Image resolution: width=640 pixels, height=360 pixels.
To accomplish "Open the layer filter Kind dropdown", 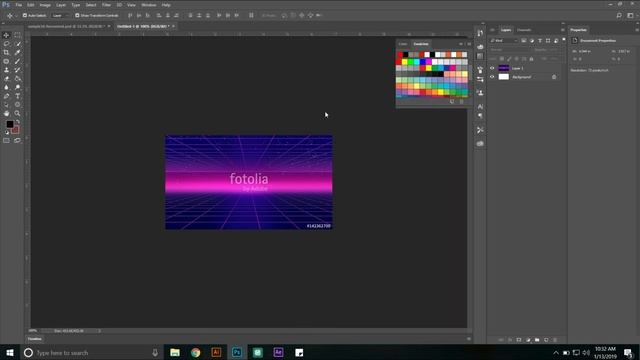I will (x=504, y=41).
